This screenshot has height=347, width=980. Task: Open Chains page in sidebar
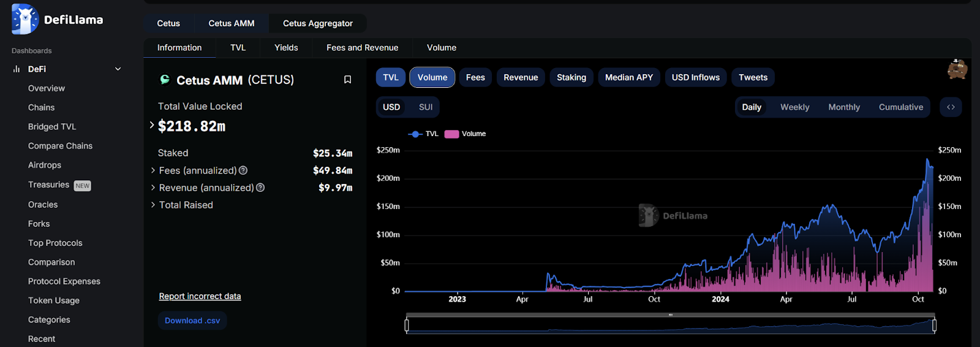pyautogui.click(x=41, y=107)
